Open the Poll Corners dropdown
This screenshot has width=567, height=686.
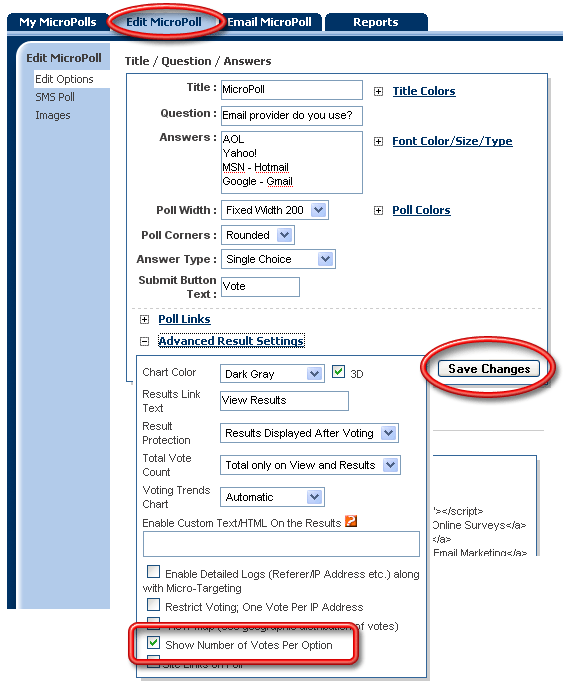point(258,235)
